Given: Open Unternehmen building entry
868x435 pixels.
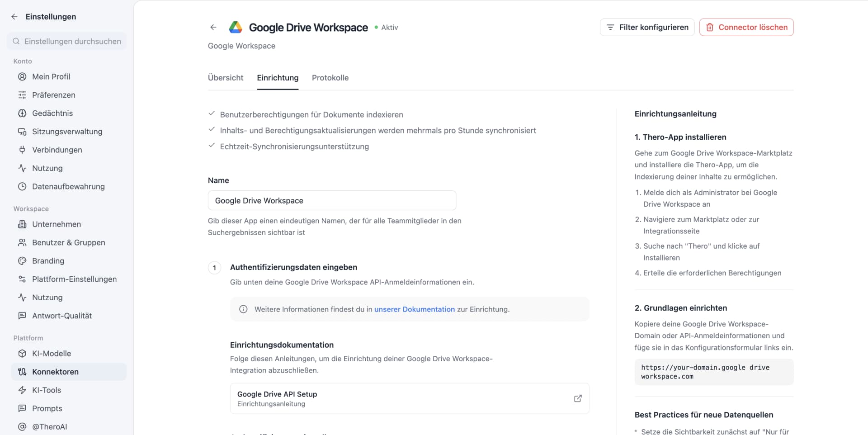Looking at the screenshot, I should click(x=69, y=224).
